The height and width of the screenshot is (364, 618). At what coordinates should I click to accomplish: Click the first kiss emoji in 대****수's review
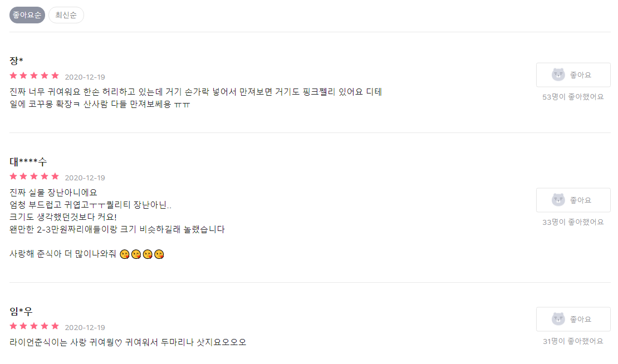pos(124,254)
